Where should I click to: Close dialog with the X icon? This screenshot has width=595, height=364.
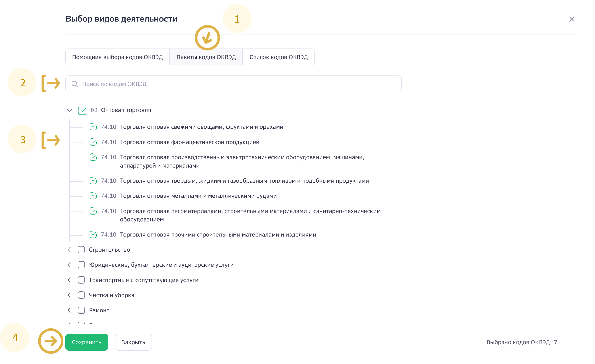click(x=571, y=19)
